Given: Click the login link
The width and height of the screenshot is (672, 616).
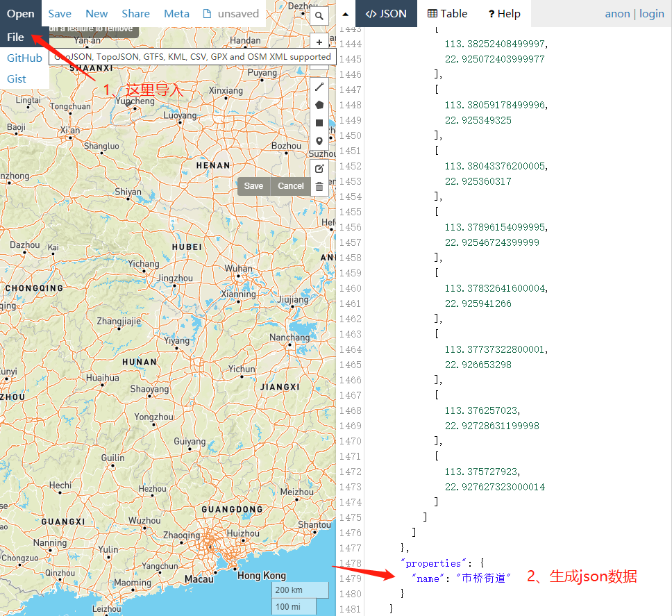Looking at the screenshot, I should coord(651,14).
